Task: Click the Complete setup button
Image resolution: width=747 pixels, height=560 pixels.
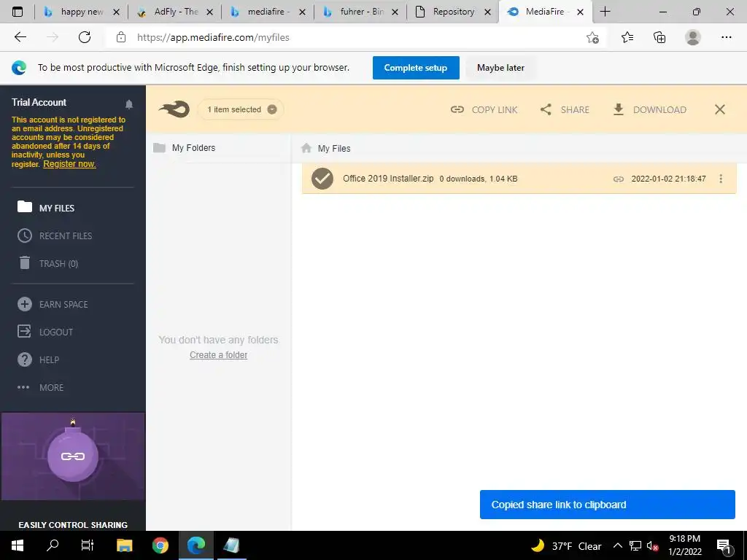Action: [x=416, y=68]
